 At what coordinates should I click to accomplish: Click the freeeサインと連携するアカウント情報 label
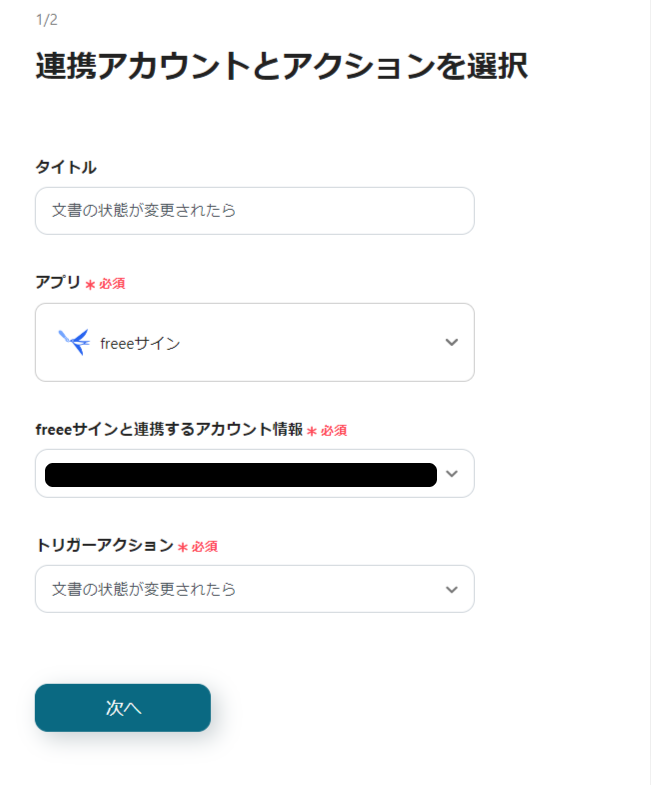168,429
